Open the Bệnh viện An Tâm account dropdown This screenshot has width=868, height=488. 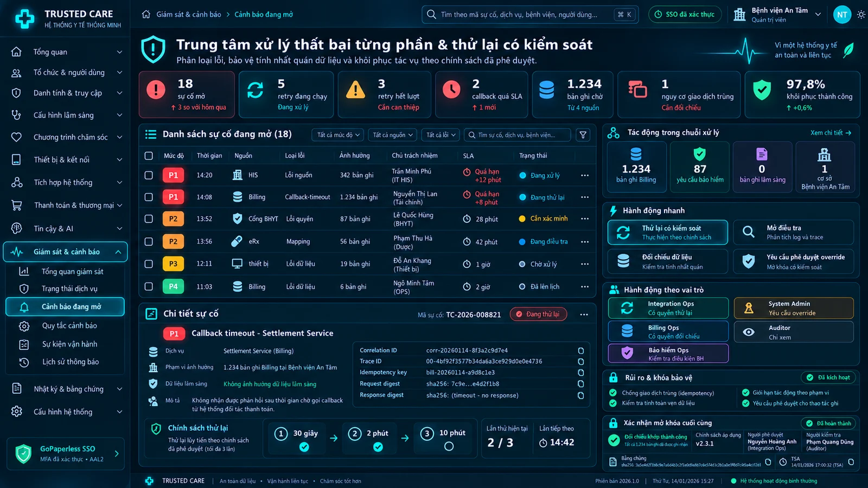coord(778,15)
